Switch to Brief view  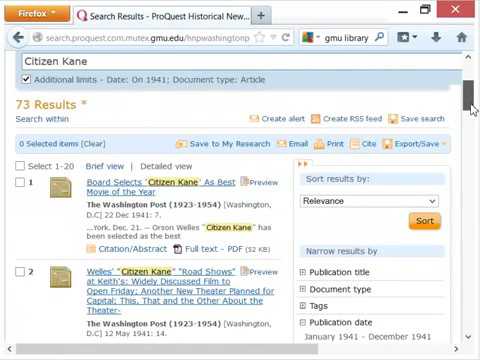[105, 166]
